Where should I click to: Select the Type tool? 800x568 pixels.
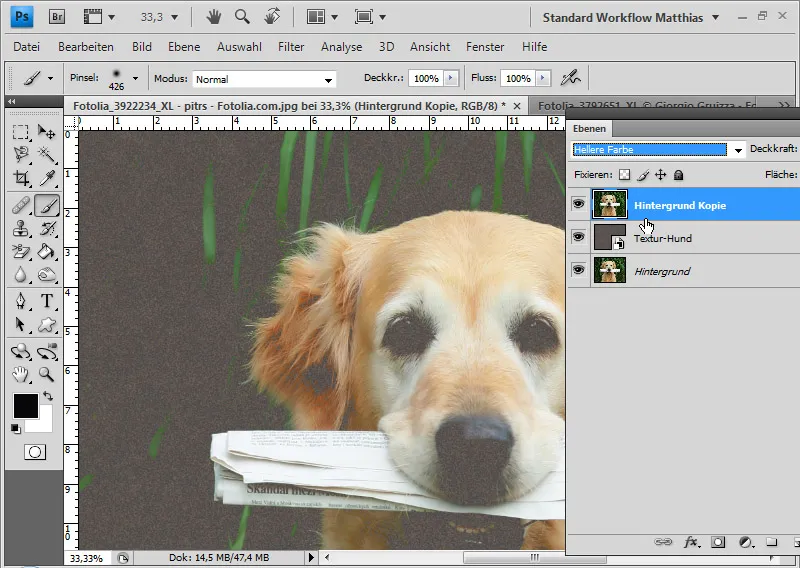pos(47,301)
